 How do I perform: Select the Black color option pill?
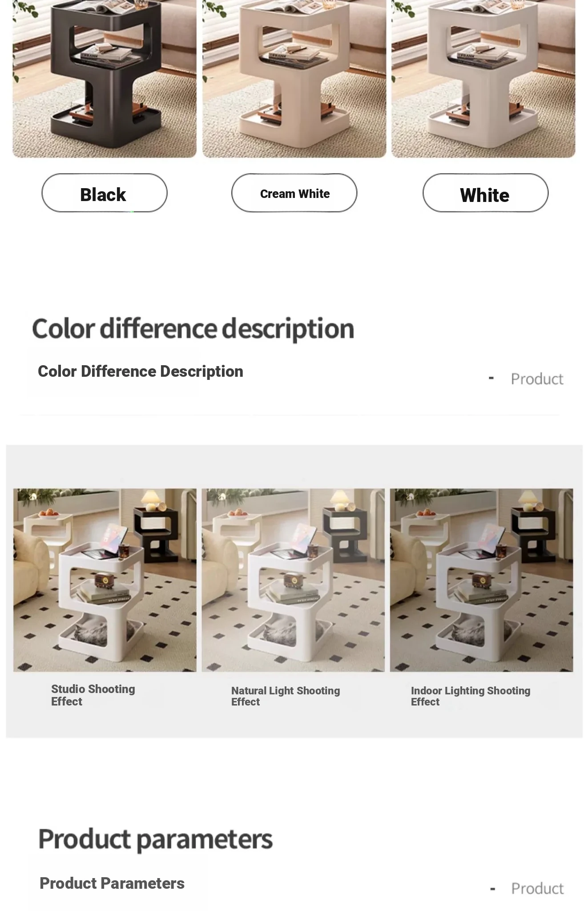(105, 193)
